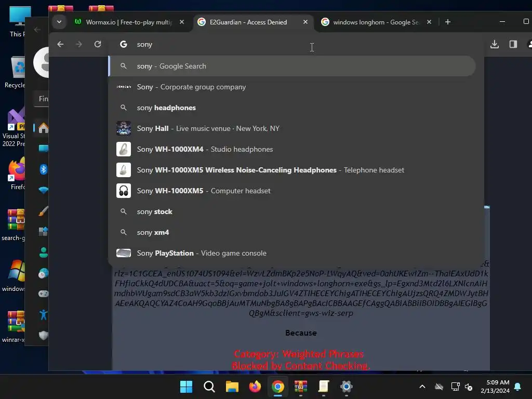Image resolution: width=532 pixels, height=399 pixels.
Task: Select the 'sony xm4' suggestion
Action: (292, 232)
